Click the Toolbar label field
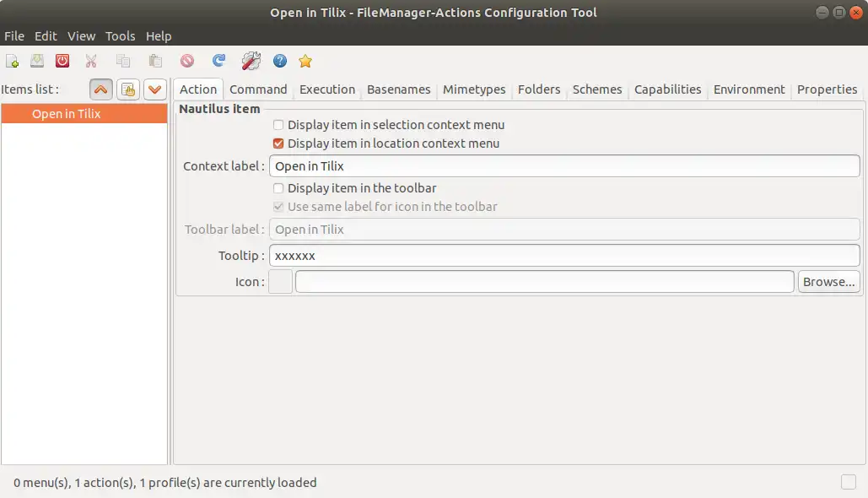 (564, 230)
